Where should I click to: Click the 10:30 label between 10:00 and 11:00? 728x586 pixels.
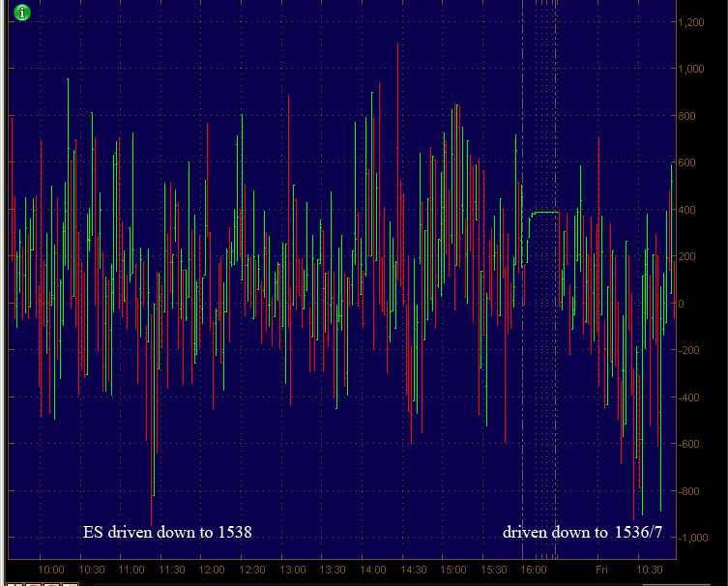[92, 570]
